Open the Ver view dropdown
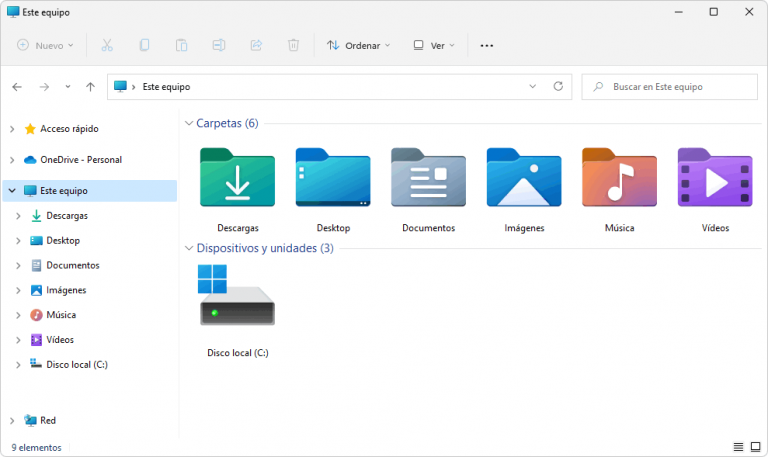 point(434,45)
